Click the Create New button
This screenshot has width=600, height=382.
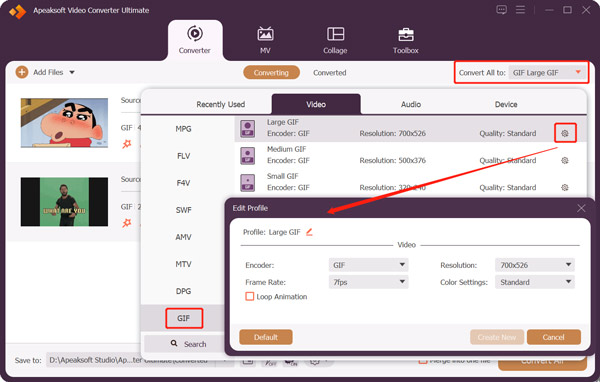click(x=497, y=337)
